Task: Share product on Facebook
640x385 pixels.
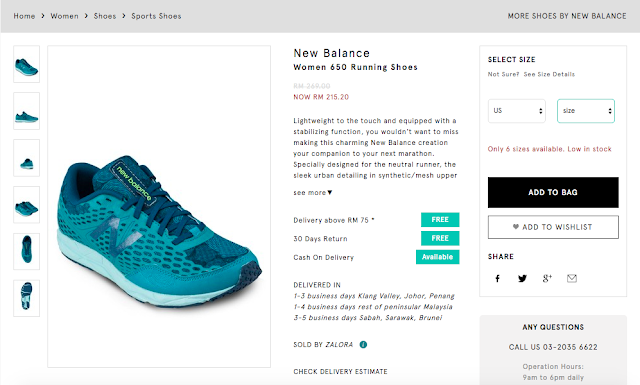Action: pos(497,278)
